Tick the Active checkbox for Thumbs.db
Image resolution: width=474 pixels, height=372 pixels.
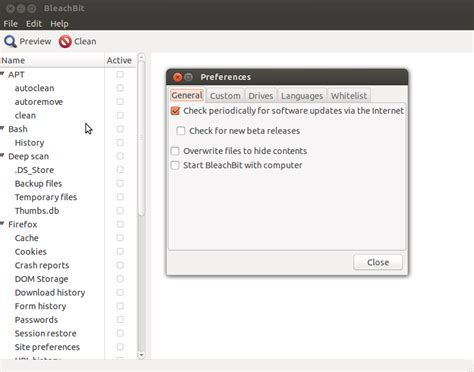pyautogui.click(x=120, y=211)
